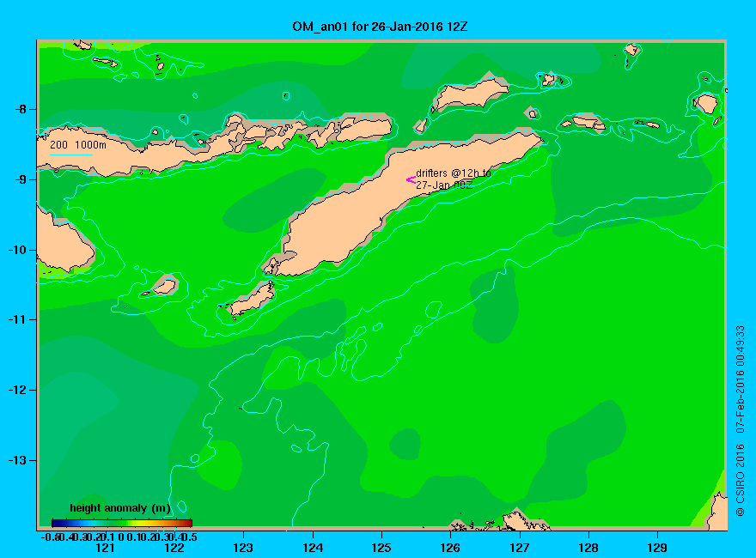Click the 'height anomaly (m)' colorbar label
The height and width of the screenshot is (558, 756).
pyautogui.click(x=120, y=508)
